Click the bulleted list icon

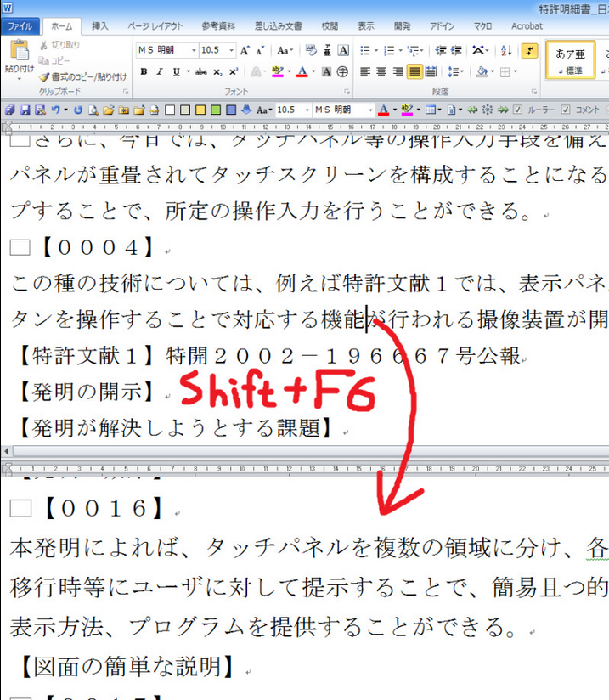click(365, 50)
